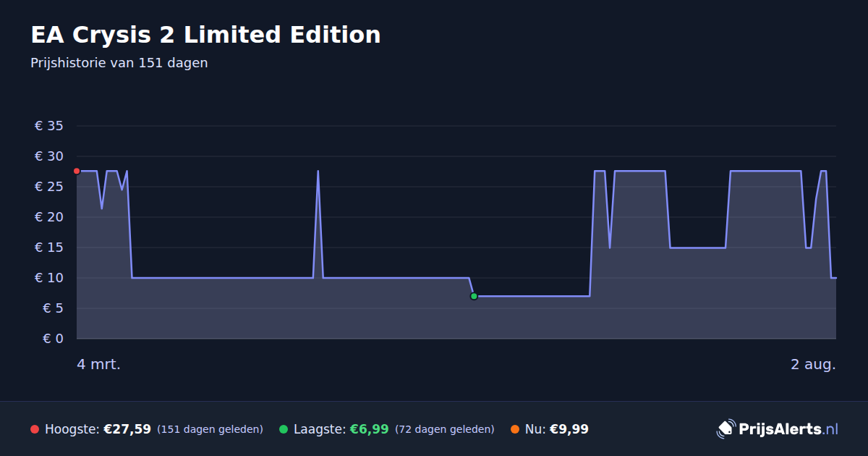Click the orange Nu legend dot
868x456 pixels.
tap(515, 429)
